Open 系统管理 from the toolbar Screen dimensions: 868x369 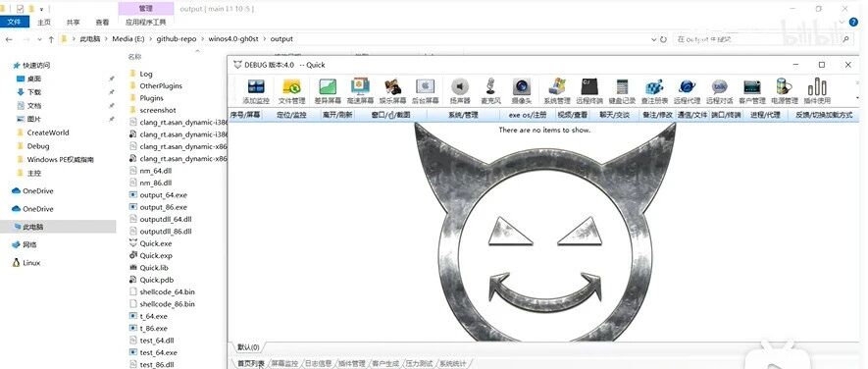click(556, 91)
